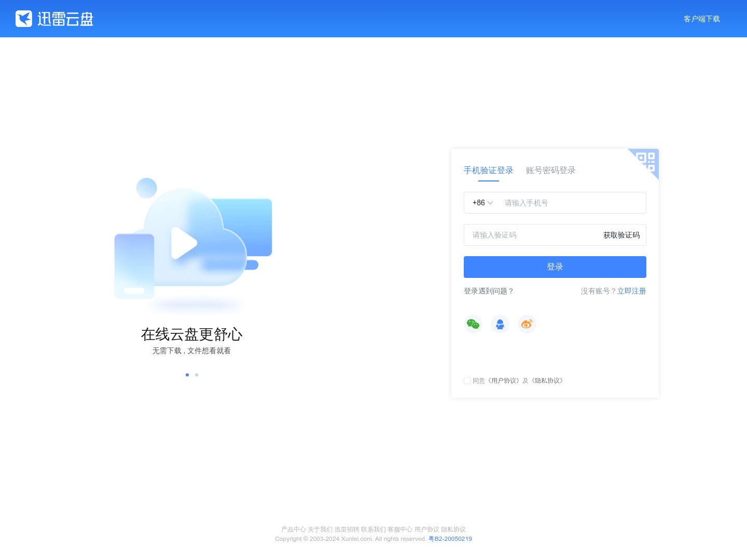
Task: Open 关于我们 footer link
Action: pos(320,529)
